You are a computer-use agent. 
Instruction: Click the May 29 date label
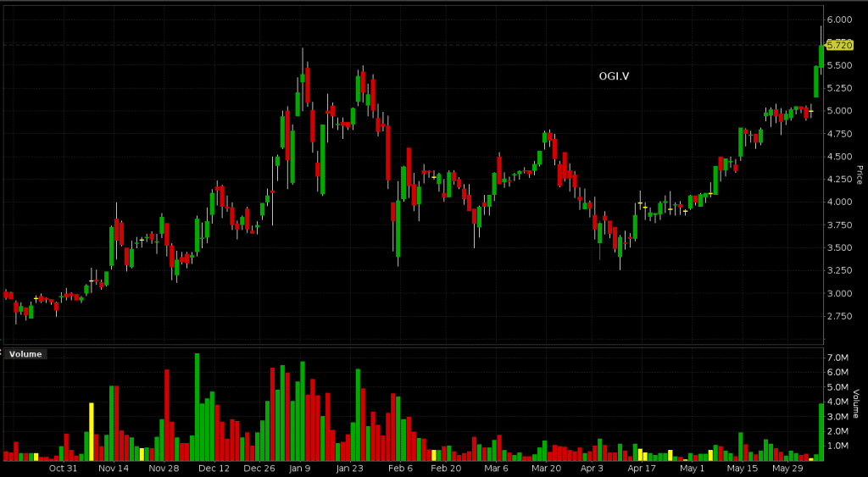click(x=787, y=469)
